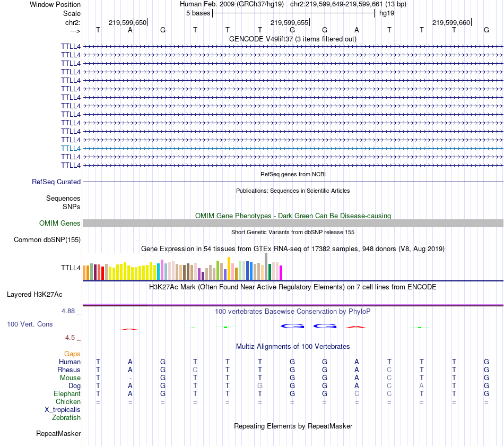Screen dimensions: 504x446
Task: Open 'Multiz Alignments of 100 Vertebrates' title
Action: (293, 347)
